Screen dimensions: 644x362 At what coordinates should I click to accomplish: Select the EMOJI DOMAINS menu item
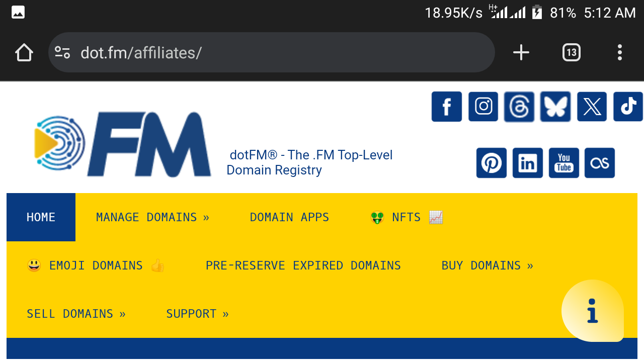click(x=96, y=265)
